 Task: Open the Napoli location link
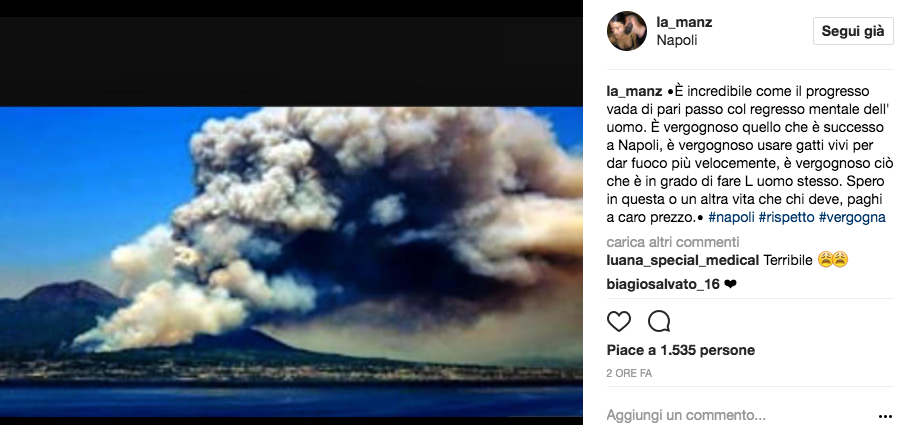point(677,40)
